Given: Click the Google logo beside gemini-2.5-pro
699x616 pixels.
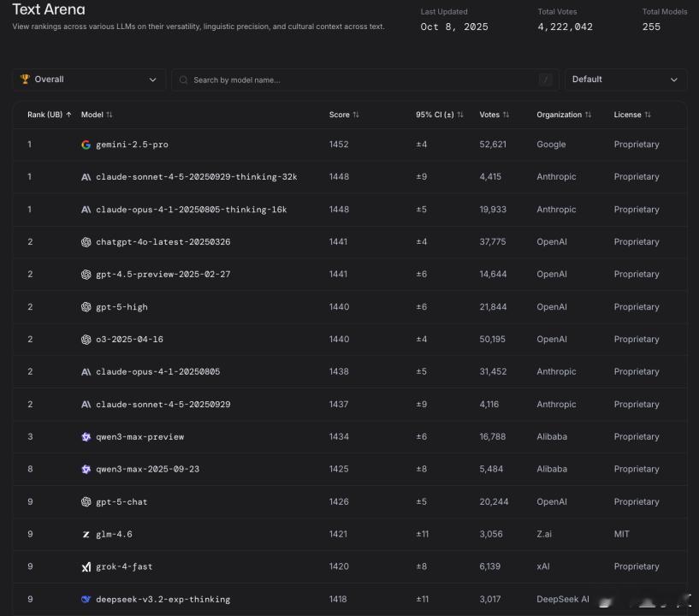Looking at the screenshot, I should tap(86, 145).
